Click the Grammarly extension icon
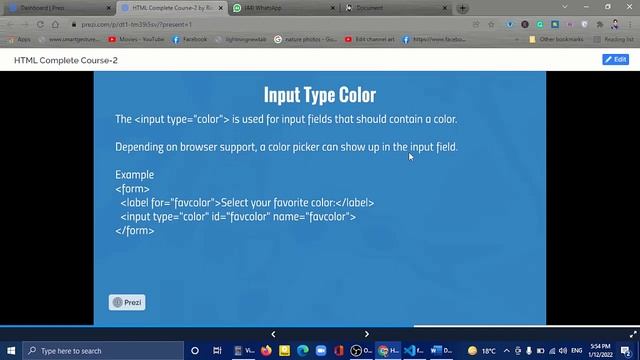This screenshot has width=640, height=360. pyautogui.click(x=540, y=24)
